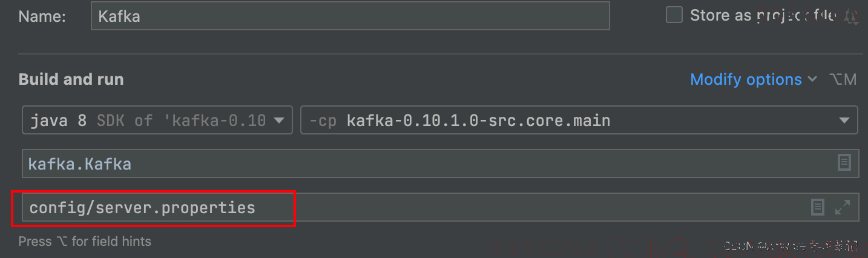The width and height of the screenshot is (868, 258).
Task: Click the ⌥M shortcut hint label
Action: click(x=843, y=79)
